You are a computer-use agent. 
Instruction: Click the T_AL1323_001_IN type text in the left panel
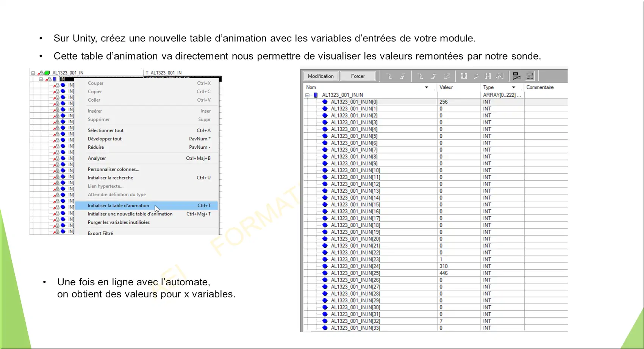click(x=164, y=73)
